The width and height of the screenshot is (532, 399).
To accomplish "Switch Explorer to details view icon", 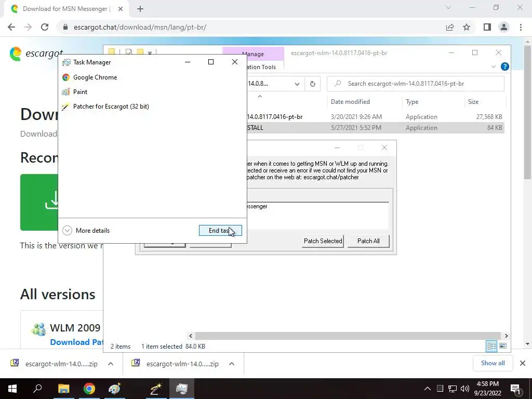I will 491,346.
